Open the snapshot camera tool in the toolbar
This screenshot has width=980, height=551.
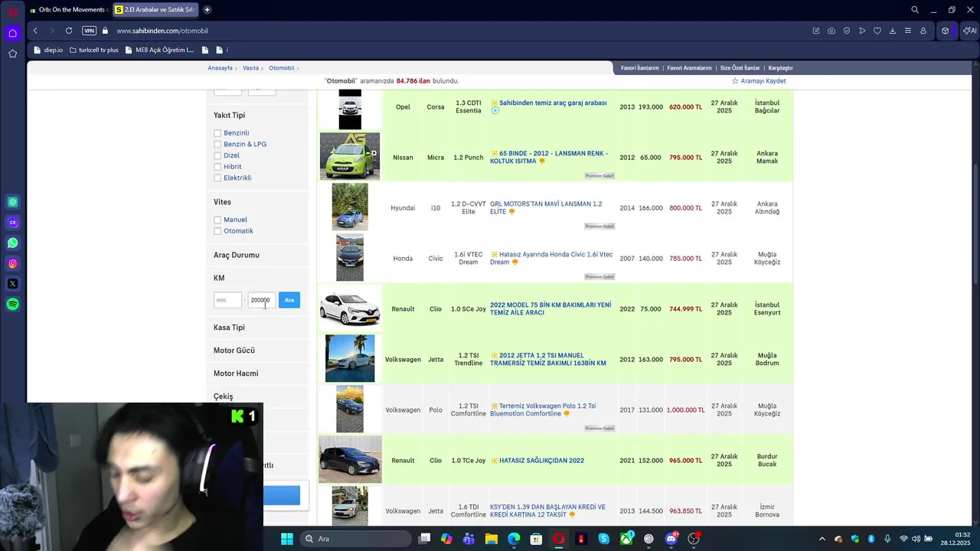pos(831,31)
